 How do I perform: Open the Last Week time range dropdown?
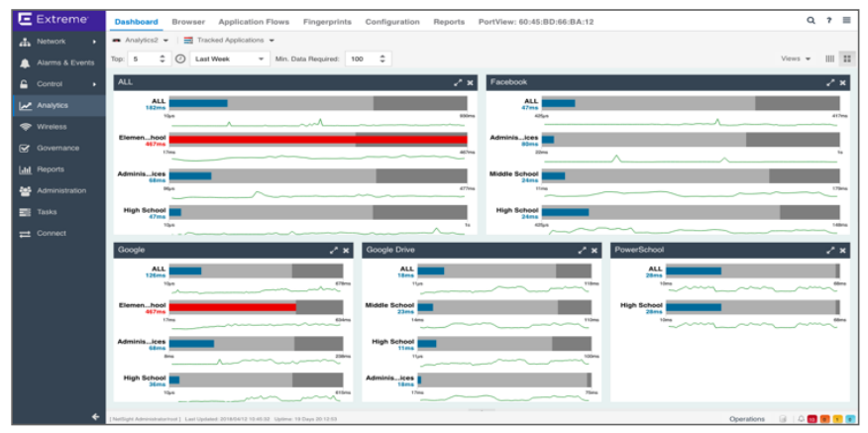tap(230, 58)
